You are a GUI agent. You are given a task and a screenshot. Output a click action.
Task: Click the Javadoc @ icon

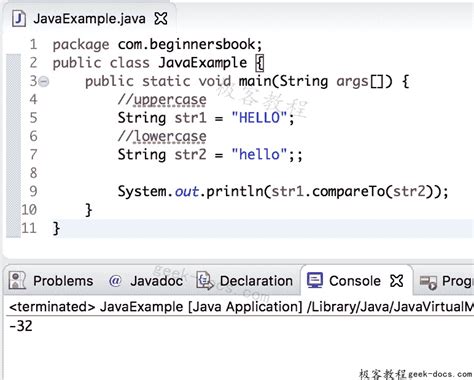click(x=115, y=281)
